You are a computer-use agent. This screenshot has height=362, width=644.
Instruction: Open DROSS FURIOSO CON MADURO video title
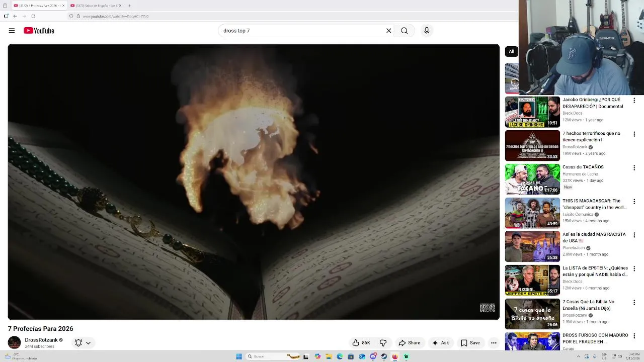click(x=595, y=338)
